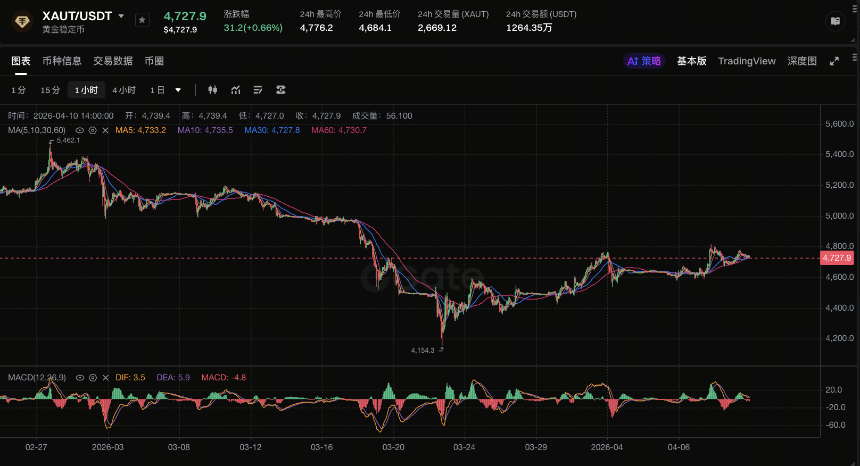Image resolution: width=860 pixels, height=466 pixels.
Task: Select the 1小时 timeframe
Action: coord(86,90)
